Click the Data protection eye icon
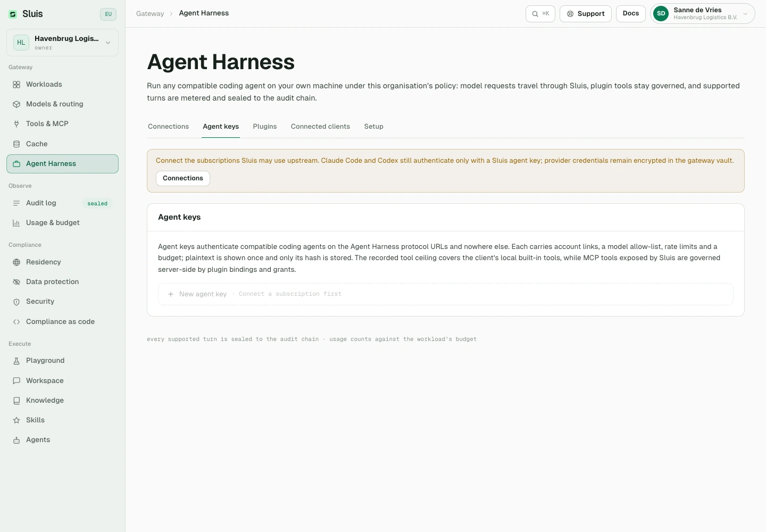Viewport: 766px width, 532px height. [x=16, y=282]
